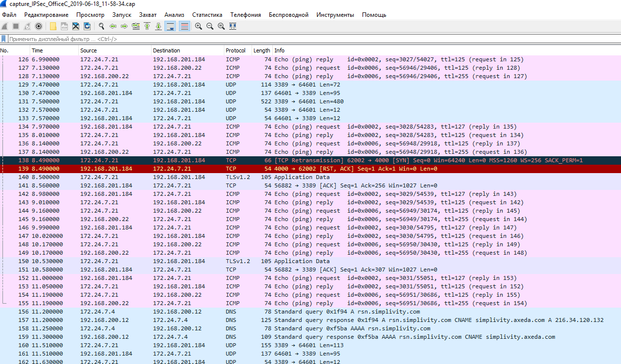Open the capture options gear icon

(38, 26)
